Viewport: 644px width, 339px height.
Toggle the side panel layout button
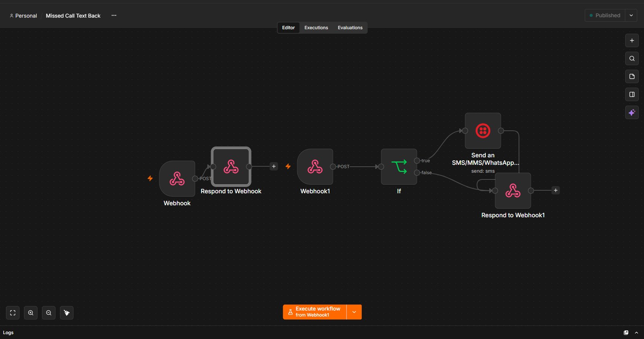(x=632, y=95)
